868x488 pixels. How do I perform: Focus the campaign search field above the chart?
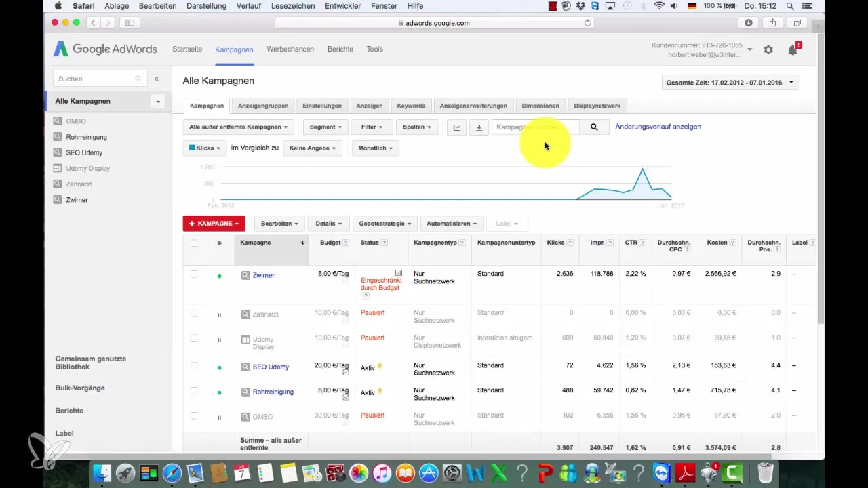point(536,127)
